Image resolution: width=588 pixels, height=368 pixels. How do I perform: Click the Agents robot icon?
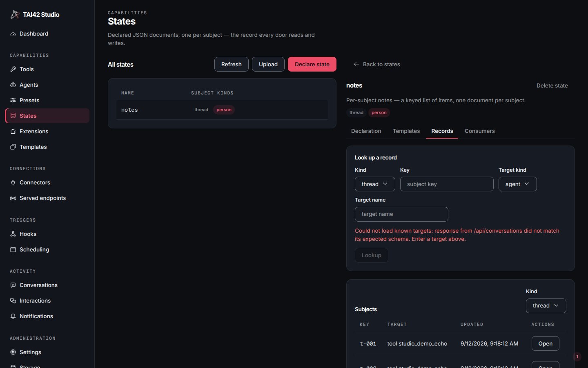pos(13,85)
